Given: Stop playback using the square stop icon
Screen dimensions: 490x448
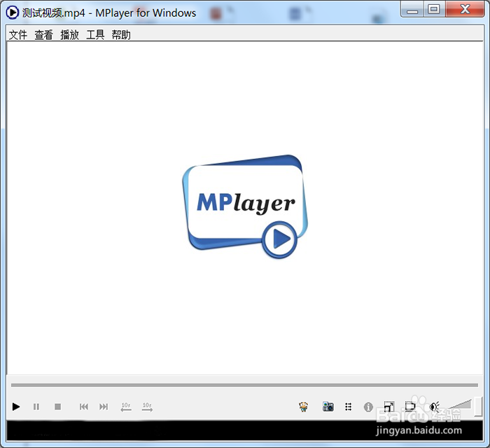Looking at the screenshot, I should coord(57,407).
